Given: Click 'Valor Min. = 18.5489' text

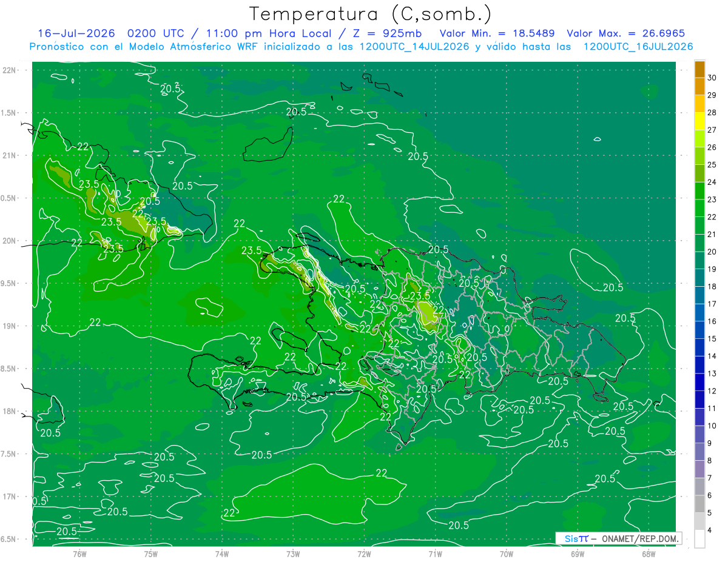Looking at the screenshot, I should point(496,33).
